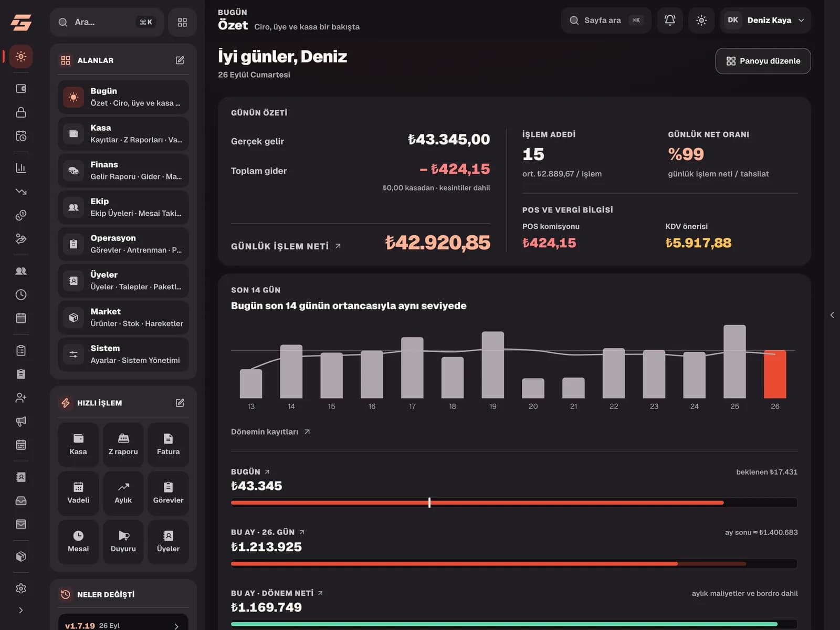Open the Finans area
Viewport: 840px width, 630px height.
(123, 171)
